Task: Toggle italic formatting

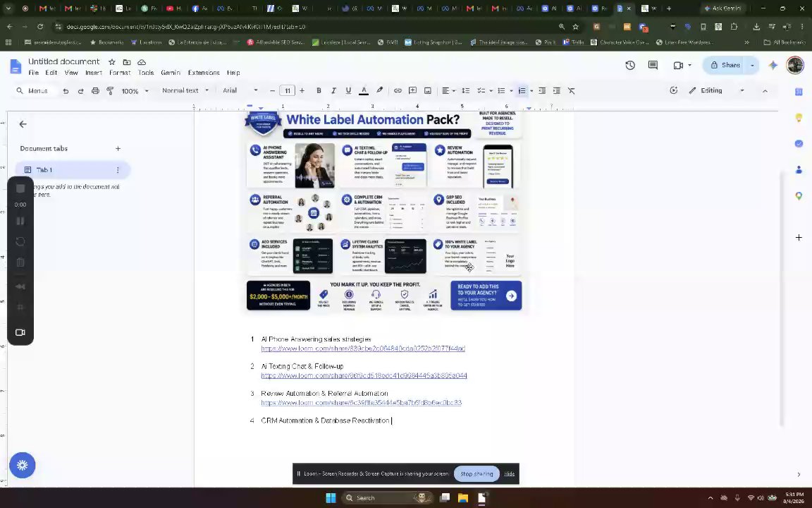Action: pyautogui.click(x=333, y=91)
